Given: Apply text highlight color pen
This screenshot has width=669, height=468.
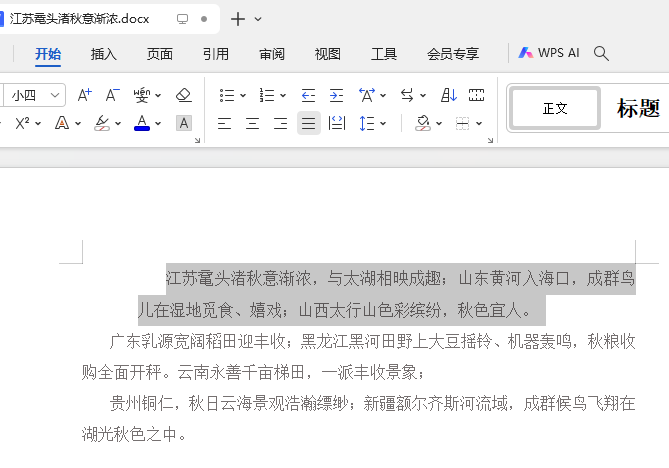Looking at the screenshot, I should [x=102, y=123].
